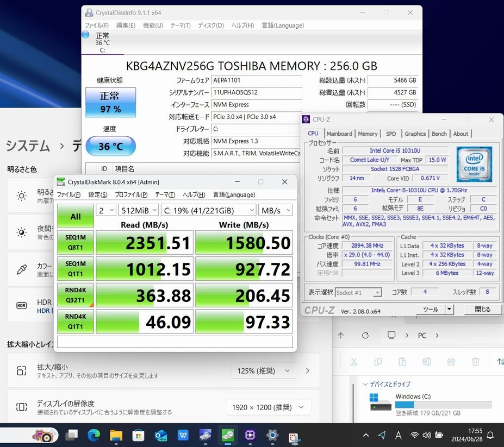Open CrystalDiskMark 設定(S) menu

pos(98,194)
